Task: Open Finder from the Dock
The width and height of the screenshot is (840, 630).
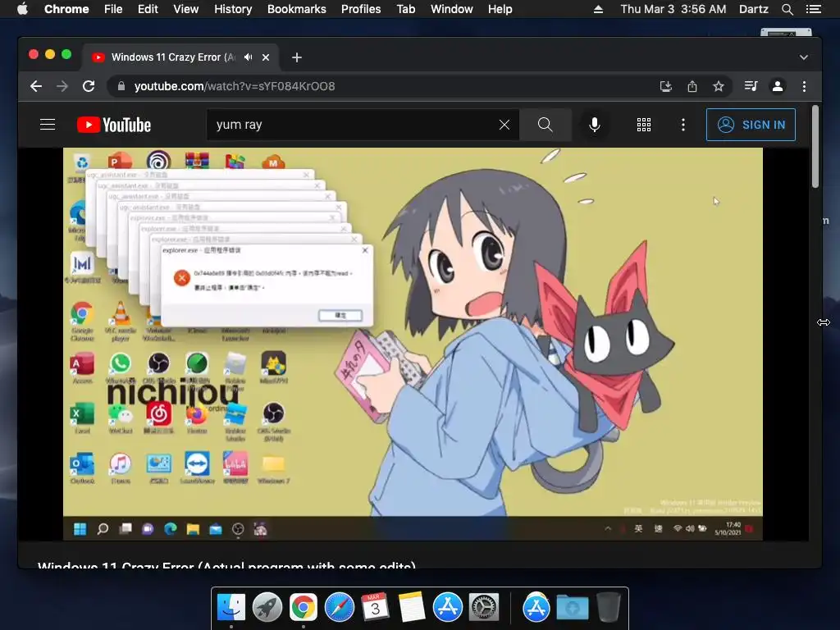Action: (x=231, y=608)
